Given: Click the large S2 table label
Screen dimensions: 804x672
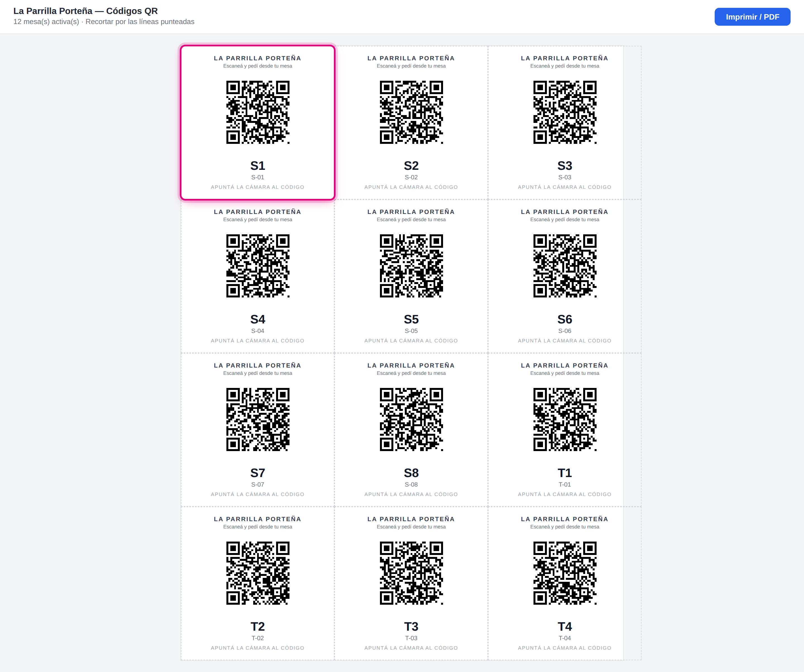Looking at the screenshot, I should (411, 166).
